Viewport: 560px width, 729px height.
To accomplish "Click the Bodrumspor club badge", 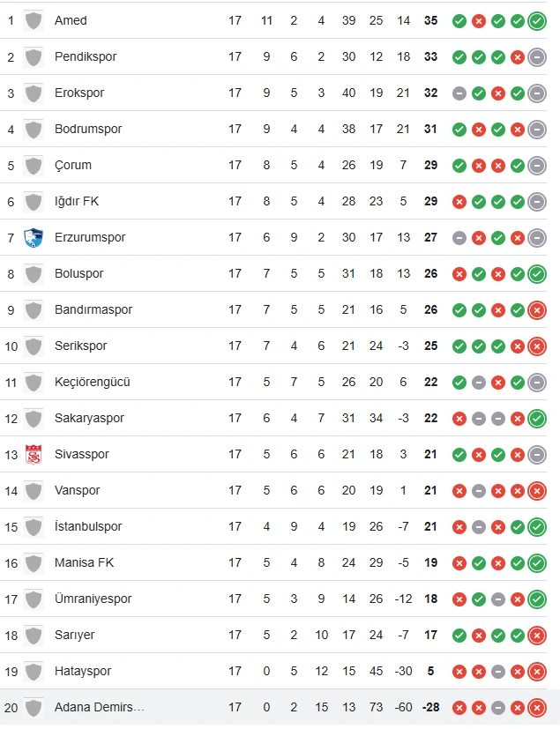I will (x=33, y=129).
